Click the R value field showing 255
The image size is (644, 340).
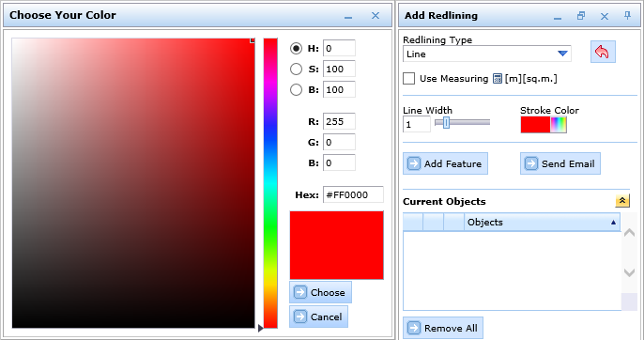[x=339, y=121]
